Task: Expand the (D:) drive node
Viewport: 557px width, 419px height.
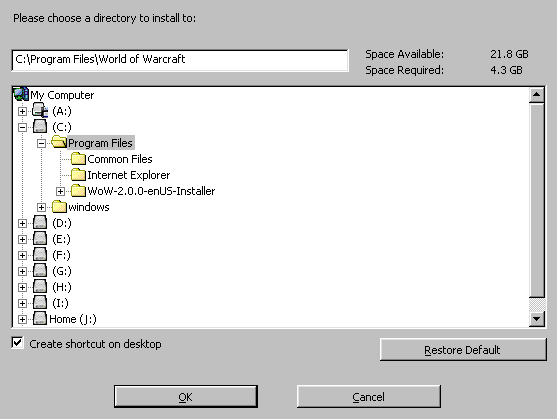Action: [22, 223]
